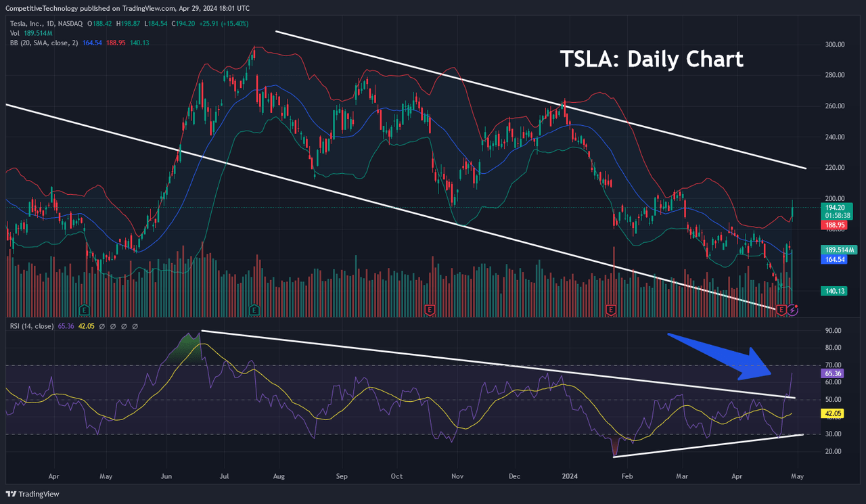Viewport: 866px width, 504px height.
Task: Click the teal 189.514M volume axis label
Action: coord(840,249)
